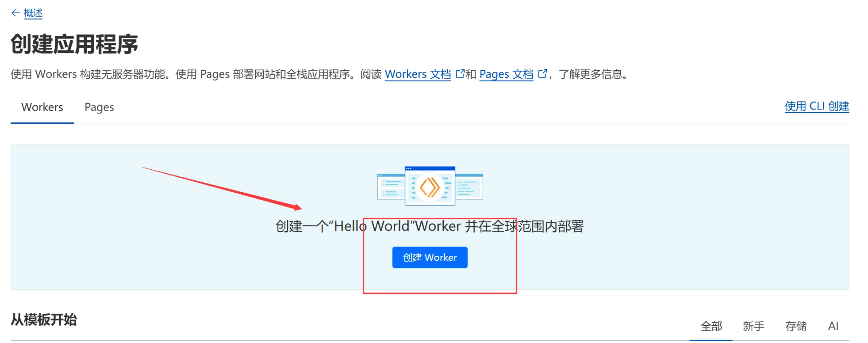
Task: Click the right window panel in illustration
Action: coord(469,187)
